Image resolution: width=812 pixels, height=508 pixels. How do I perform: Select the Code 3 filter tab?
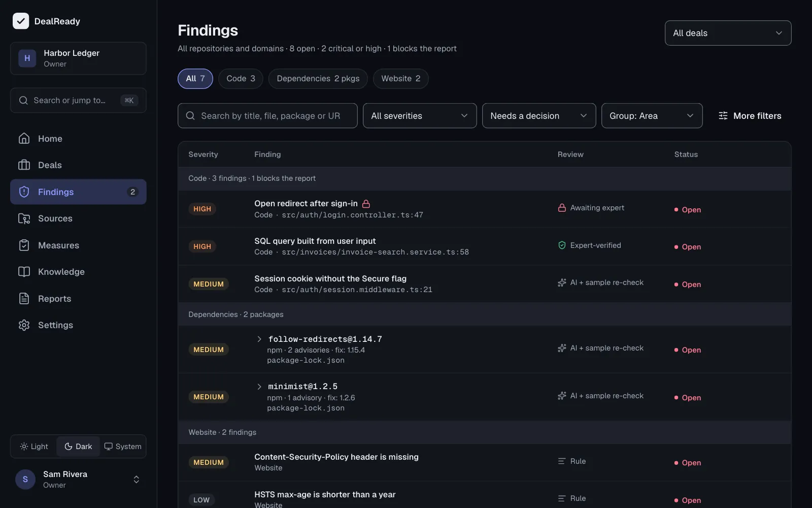241,79
